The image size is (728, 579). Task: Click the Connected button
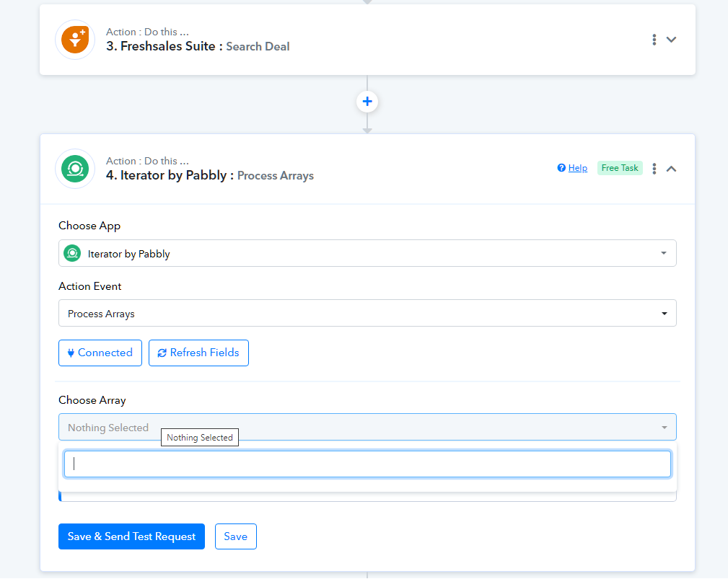point(100,353)
